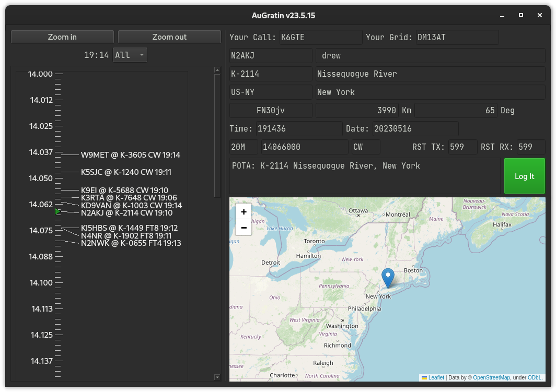Open the ODbL license link
Viewport: 556px width, 392px height.
pos(535,377)
